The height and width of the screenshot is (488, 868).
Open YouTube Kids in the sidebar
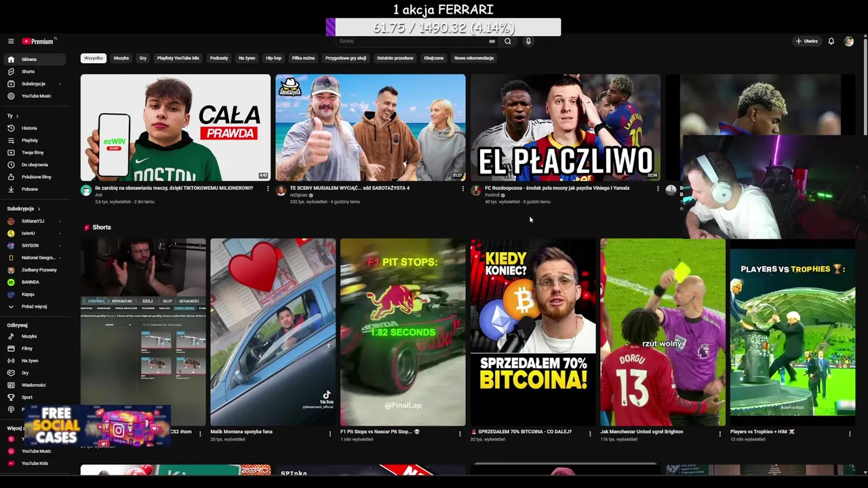pos(35,464)
